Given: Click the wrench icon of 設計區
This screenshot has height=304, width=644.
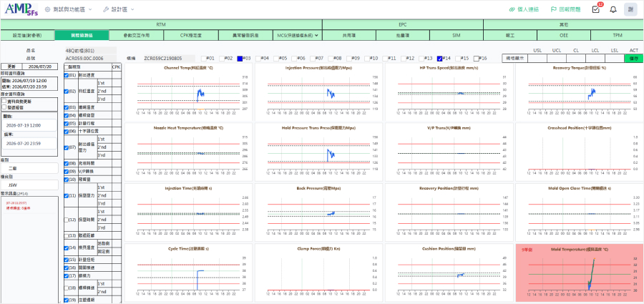Looking at the screenshot, I should (x=106, y=9).
